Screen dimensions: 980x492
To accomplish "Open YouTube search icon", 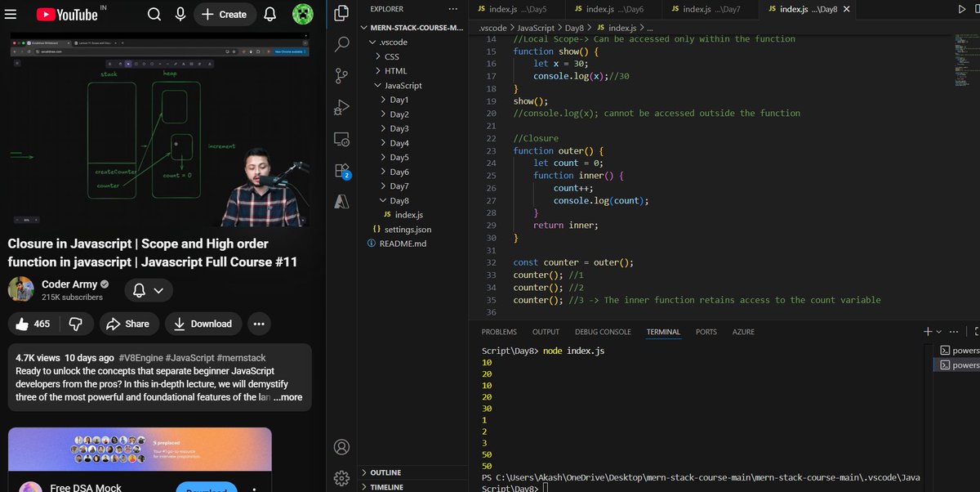I will pyautogui.click(x=154, y=14).
